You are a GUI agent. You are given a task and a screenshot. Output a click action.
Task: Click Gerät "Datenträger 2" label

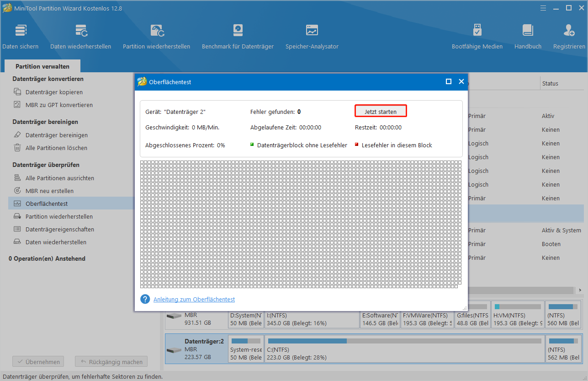click(x=175, y=112)
